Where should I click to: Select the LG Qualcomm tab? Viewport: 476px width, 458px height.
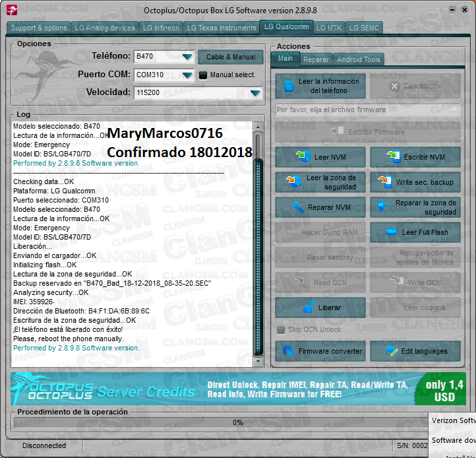click(286, 27)
